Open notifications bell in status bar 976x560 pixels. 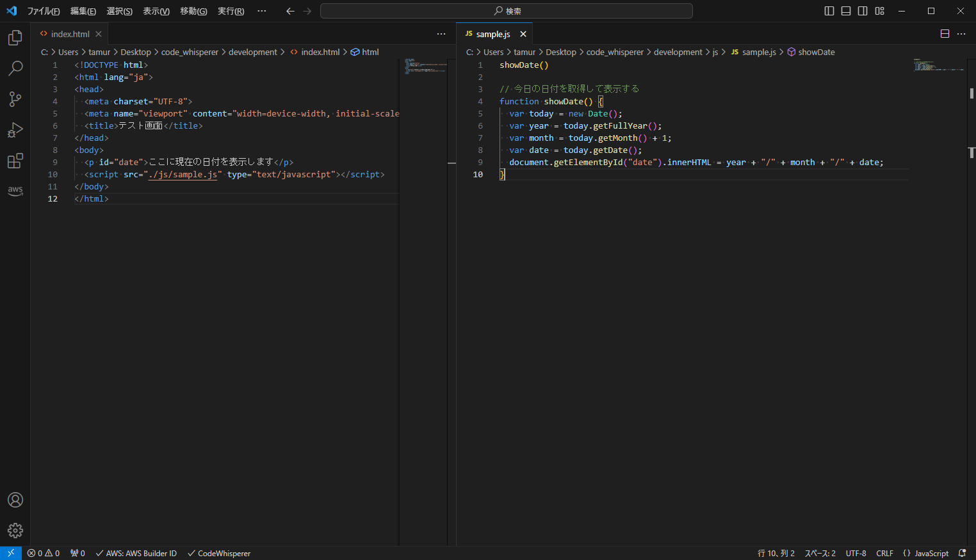(x=962, y=553)
